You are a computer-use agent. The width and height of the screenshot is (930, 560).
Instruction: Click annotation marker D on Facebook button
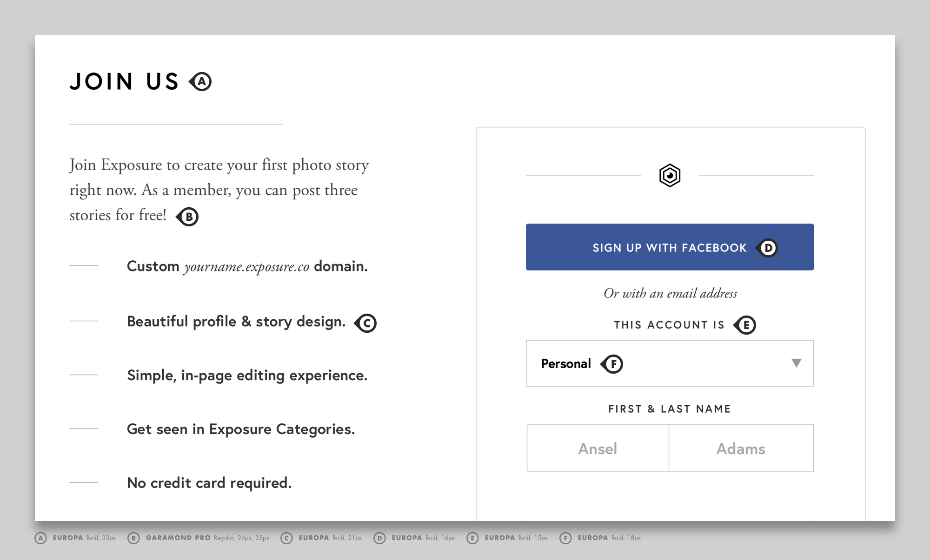coord(768,248)
